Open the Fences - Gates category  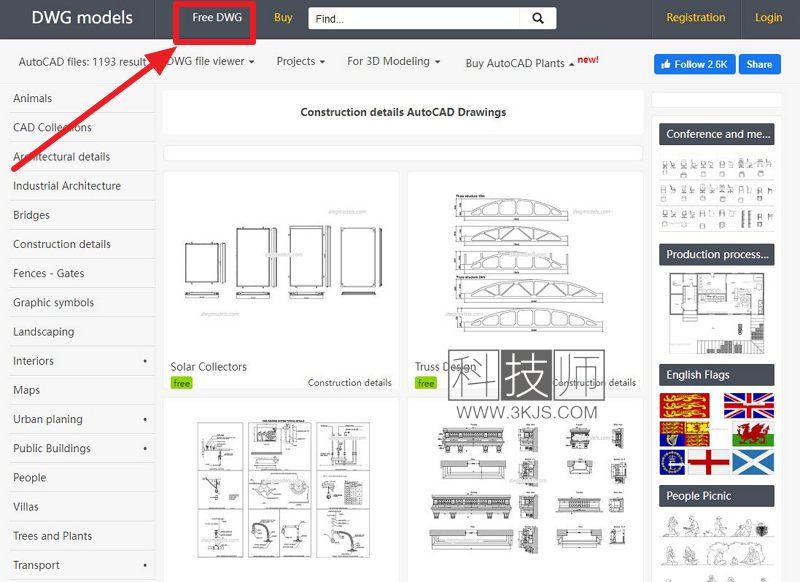pos(48,273)
